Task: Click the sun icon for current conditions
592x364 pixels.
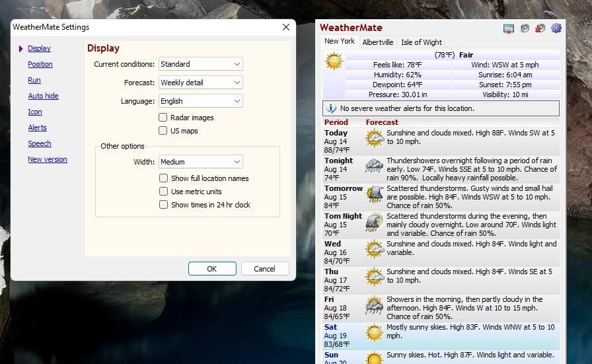Action: tap(334, 61)
